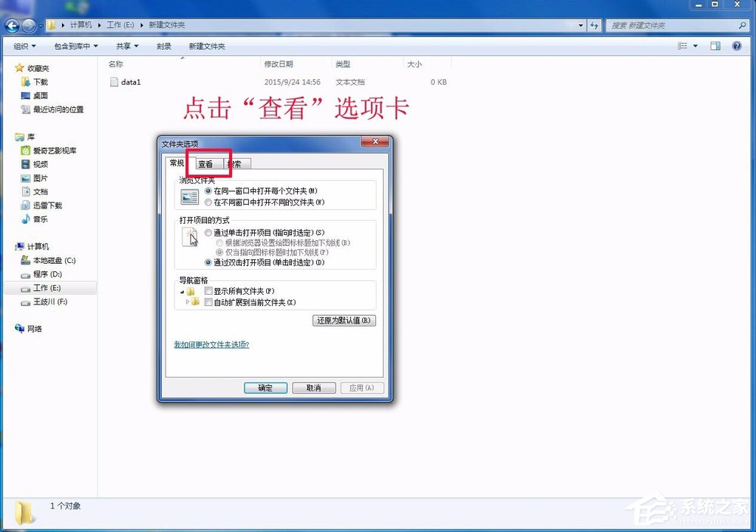
Task: Switch to the 搜索 tab
Action: coord(235,163)
